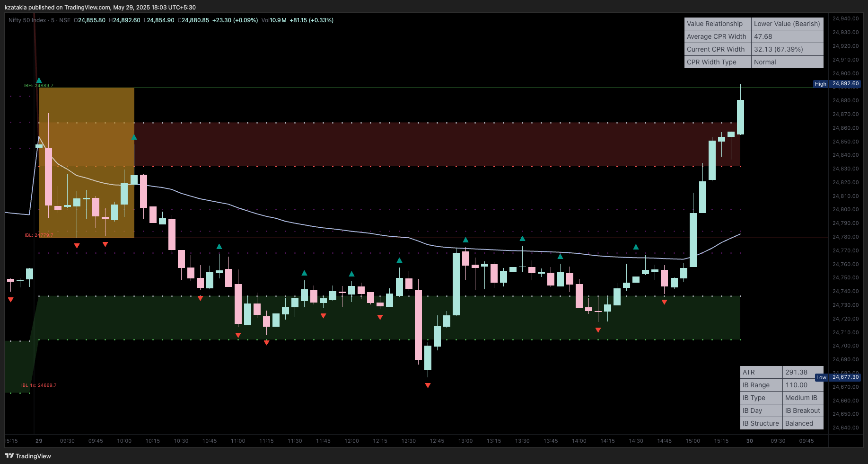The width and height of the screenshot is (868, 464).
Task: Click the 24,800.00 price axis label
Action: coord(846,209)
